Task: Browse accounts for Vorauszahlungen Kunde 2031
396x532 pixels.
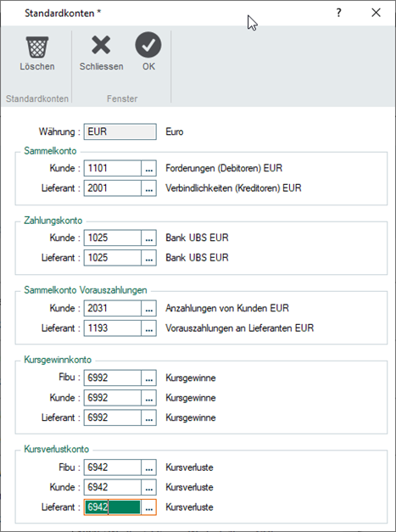Action: pyautogui.click(x=149, y=308)
